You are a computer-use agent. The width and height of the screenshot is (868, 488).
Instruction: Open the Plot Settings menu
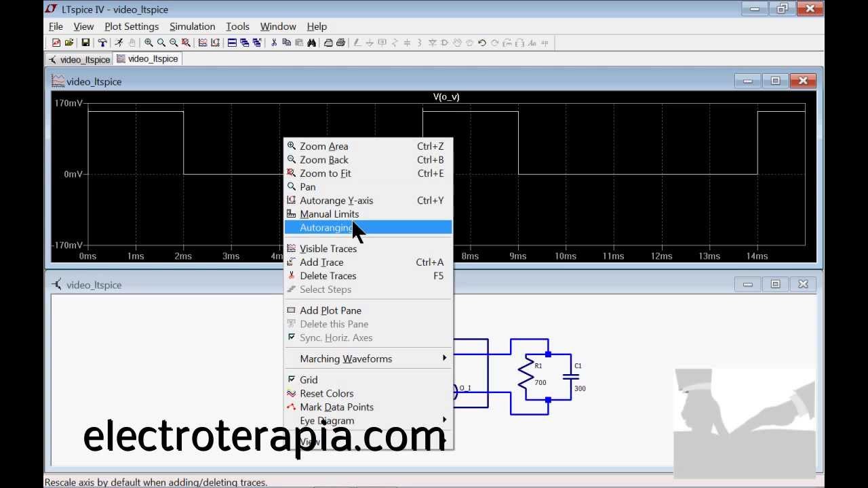coord(132,26)
